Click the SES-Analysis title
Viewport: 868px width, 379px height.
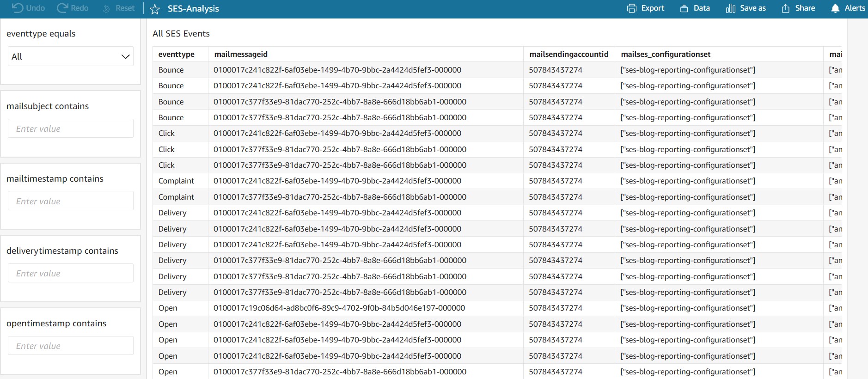[193, 9]
